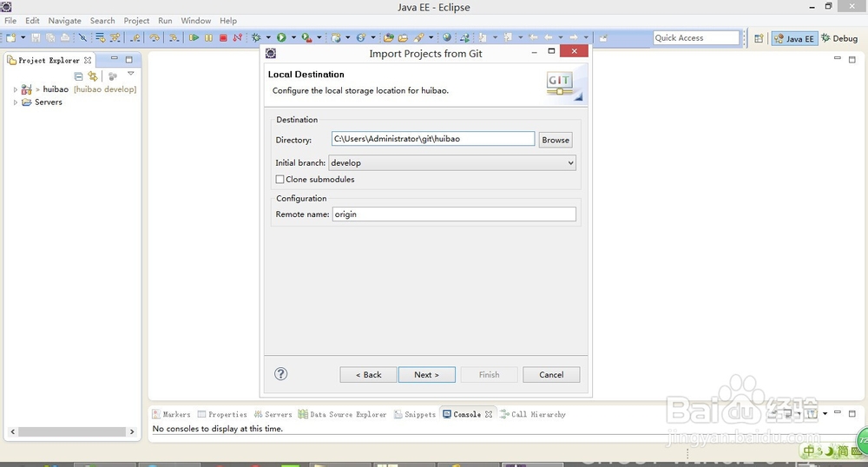Open the Run launch dropdown arrow

click(293, 37)
